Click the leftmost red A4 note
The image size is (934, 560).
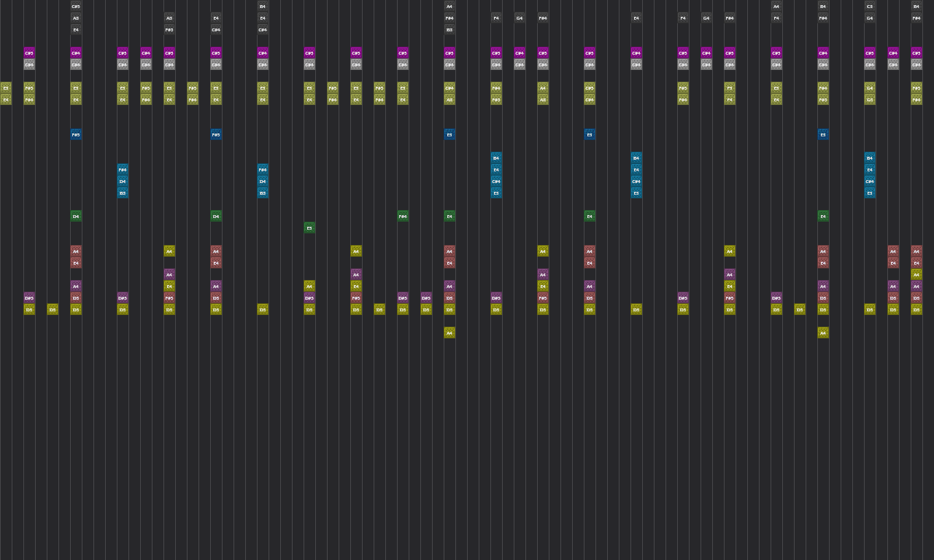point(76,251)
